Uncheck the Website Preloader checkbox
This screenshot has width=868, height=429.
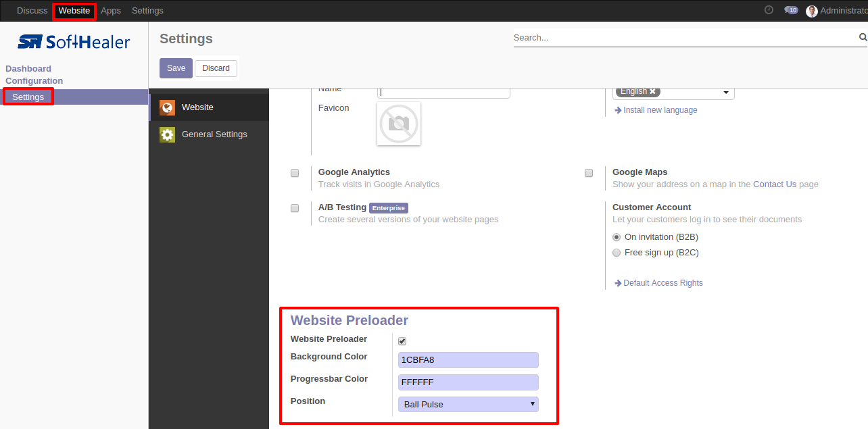402,341
